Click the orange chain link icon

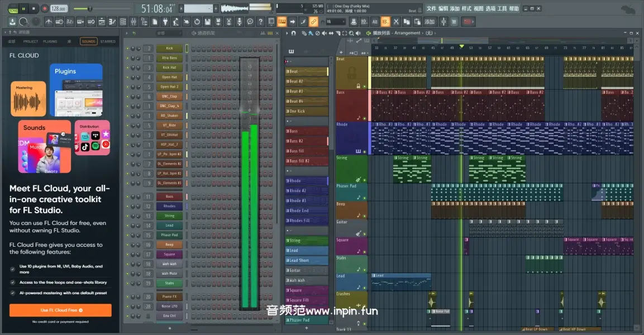point(313,22)
